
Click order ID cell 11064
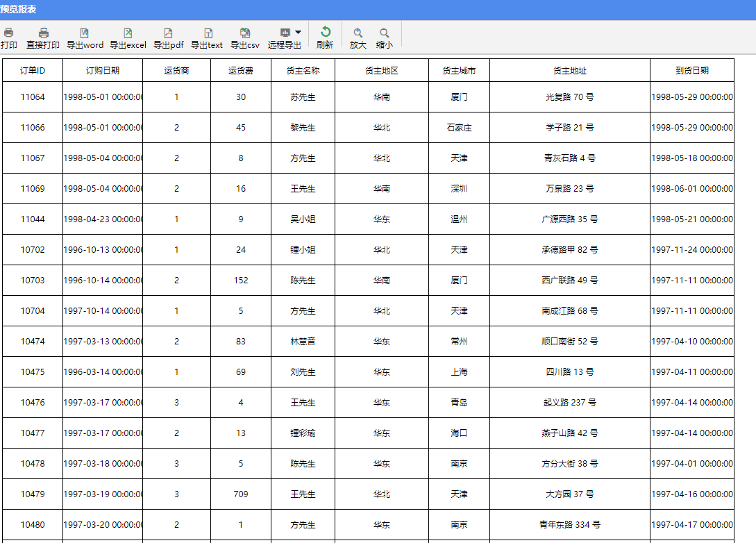(33, 97)
